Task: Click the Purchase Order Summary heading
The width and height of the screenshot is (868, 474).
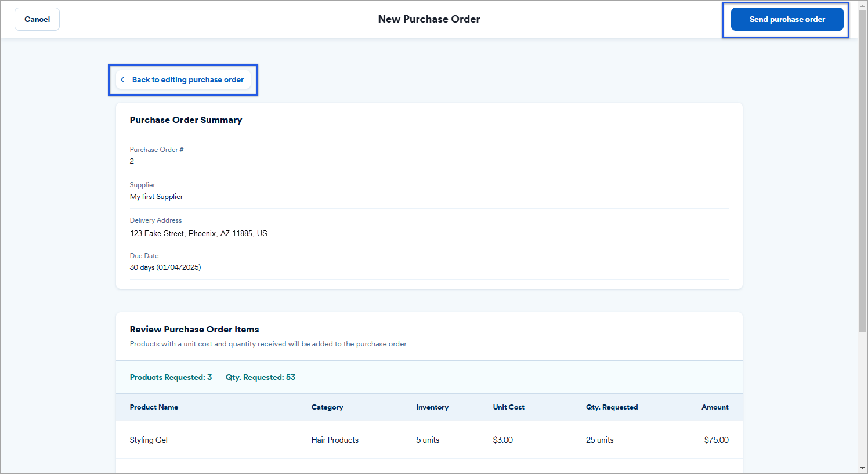Action: tap(186, 120)
